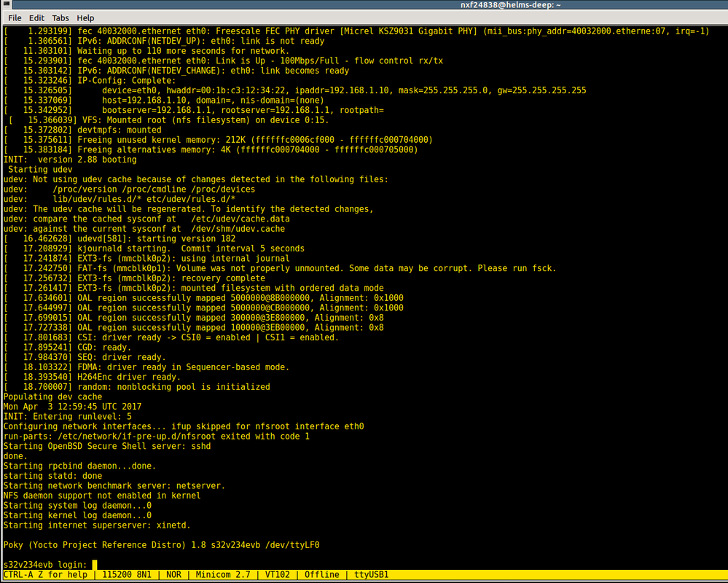Click 'Starting kernel log daemon...0' line
728x583 pixels.
[x=77, y=515]
